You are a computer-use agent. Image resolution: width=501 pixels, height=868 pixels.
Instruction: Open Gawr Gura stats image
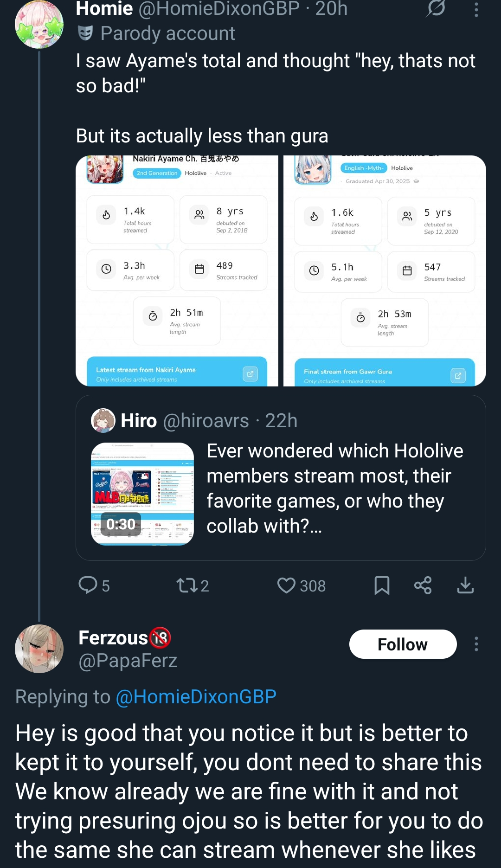tap(385, 270)
